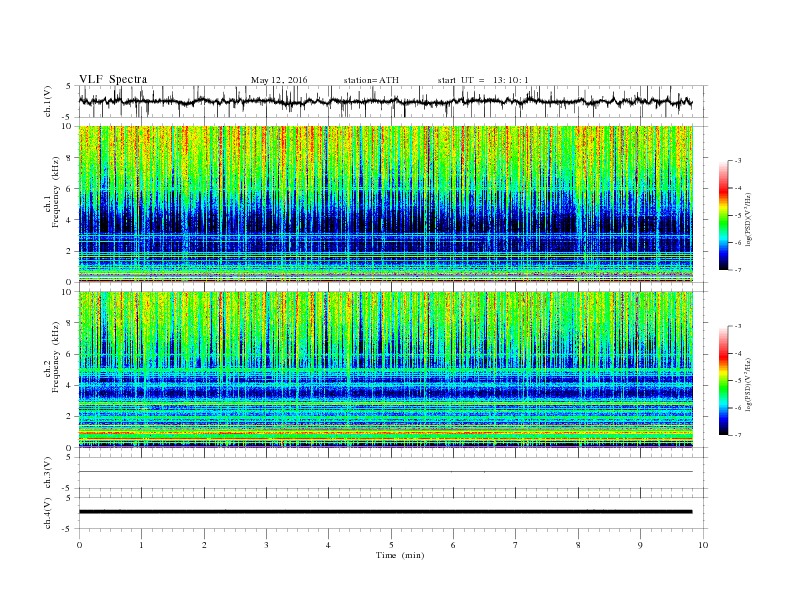Click the "VLF Spectra" title text
The image size is (792, 612).
[113, 79]
